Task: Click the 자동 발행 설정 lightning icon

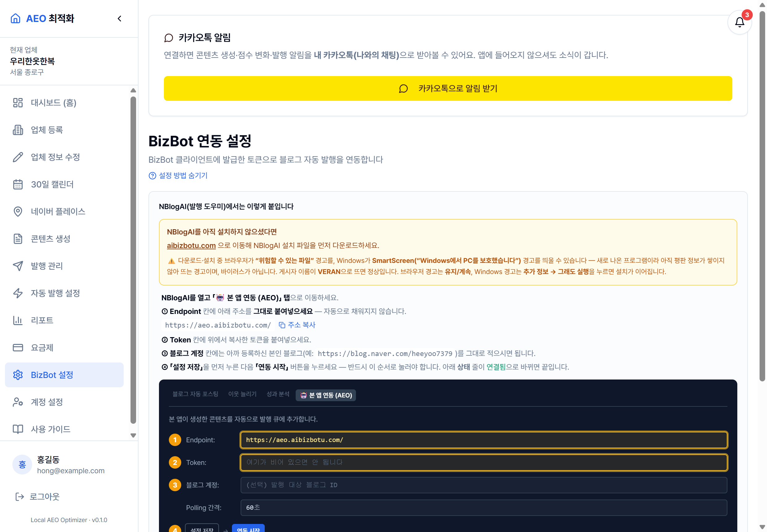Action: (18, 293)
